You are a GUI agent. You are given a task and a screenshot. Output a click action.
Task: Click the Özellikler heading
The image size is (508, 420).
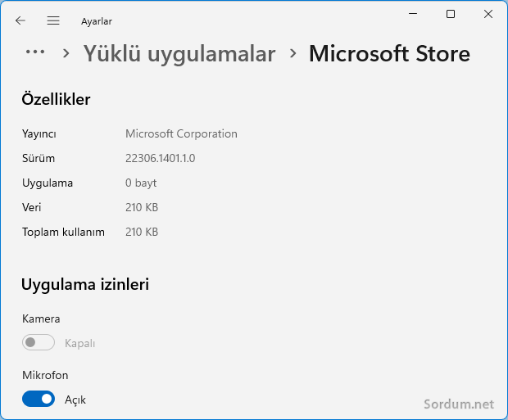coord(56,99)
